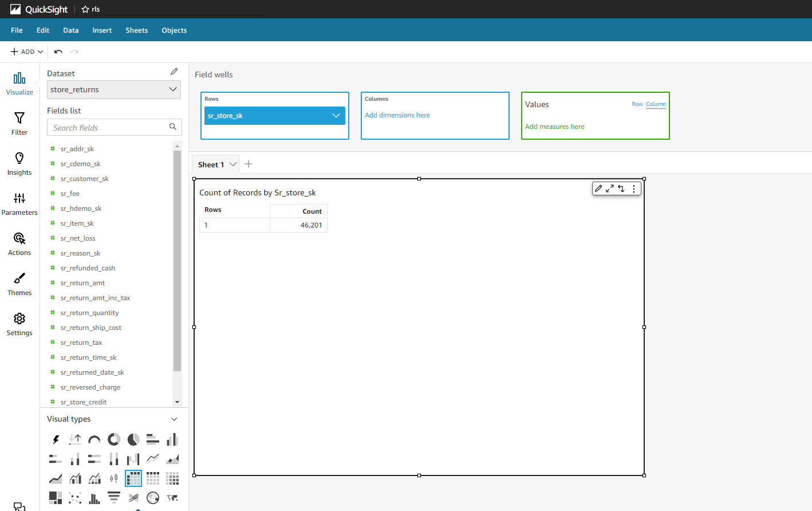812x511 pixels.
Task: Click the Search fields input box
Action: [115, 127]
